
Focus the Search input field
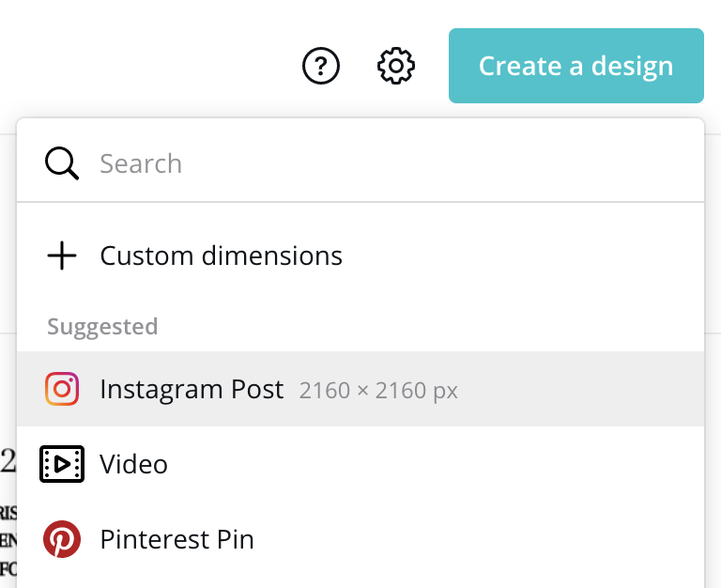tap(376, 163)
